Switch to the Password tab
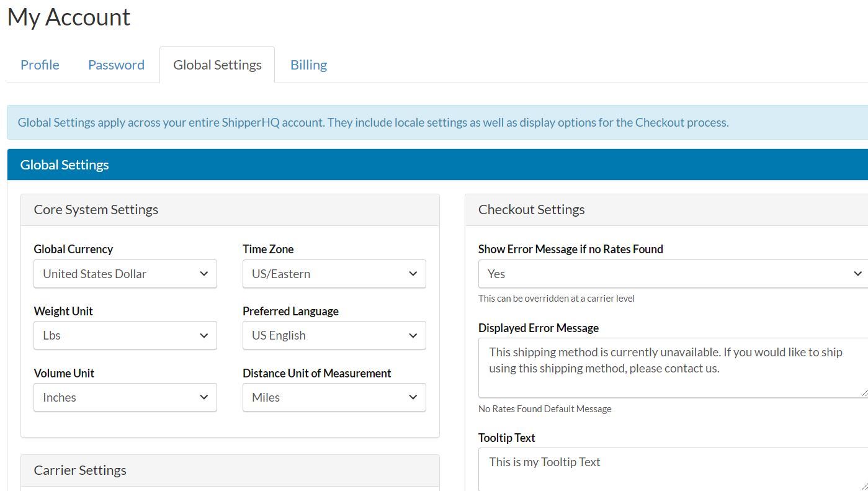The height and width of the screenshot is (491, 868). click(116, 65)
